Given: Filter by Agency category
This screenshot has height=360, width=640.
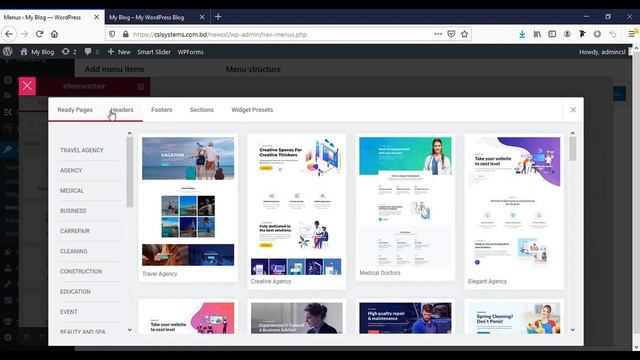Looking at the screenshot, I should pos(71,170).
